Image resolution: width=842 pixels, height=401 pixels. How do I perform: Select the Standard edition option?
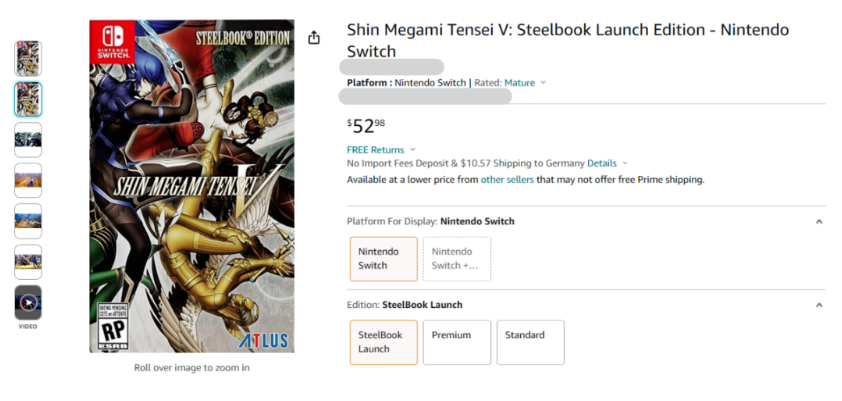pyautogui.click(x=530, y=342)
